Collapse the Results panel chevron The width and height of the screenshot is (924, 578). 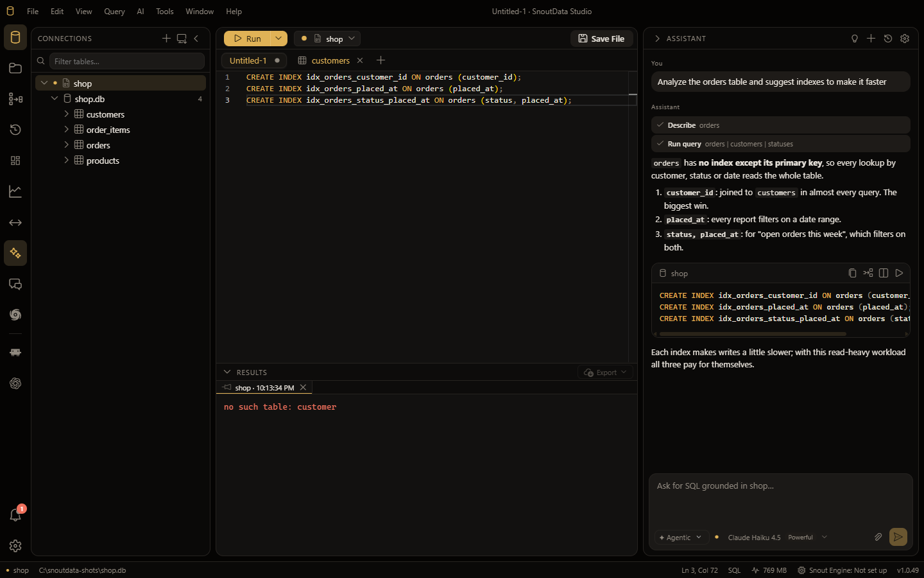point(227,372)
